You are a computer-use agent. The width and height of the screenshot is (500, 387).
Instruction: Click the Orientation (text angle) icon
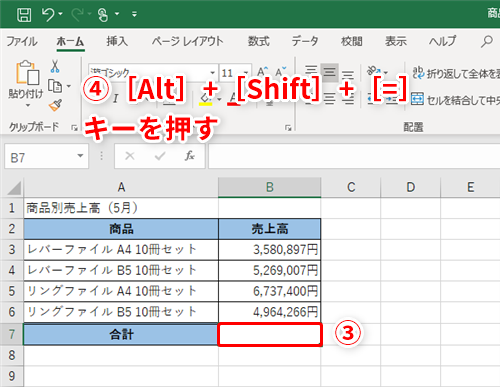(x=374, y=71)
